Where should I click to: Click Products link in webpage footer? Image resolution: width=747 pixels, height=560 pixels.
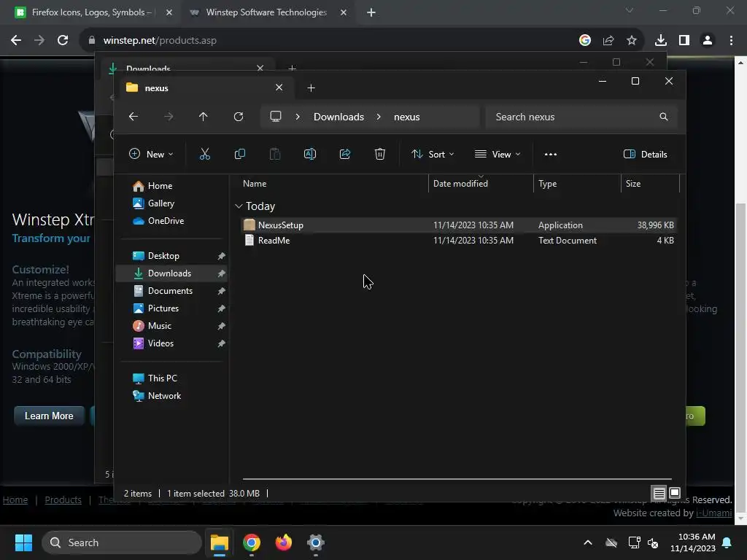[63, 500]
